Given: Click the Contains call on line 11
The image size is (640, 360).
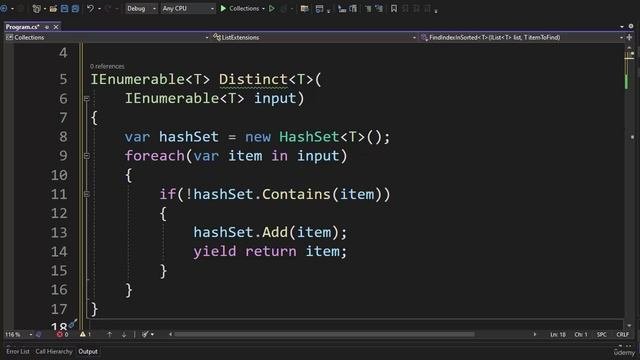Looking at the screenshot, I should point(296,194).
